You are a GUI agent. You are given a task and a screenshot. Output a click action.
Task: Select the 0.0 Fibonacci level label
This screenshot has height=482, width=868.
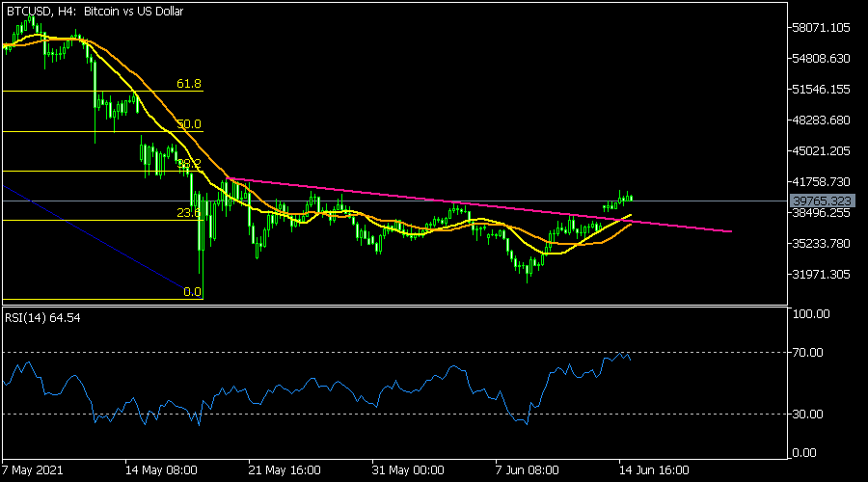192,292
